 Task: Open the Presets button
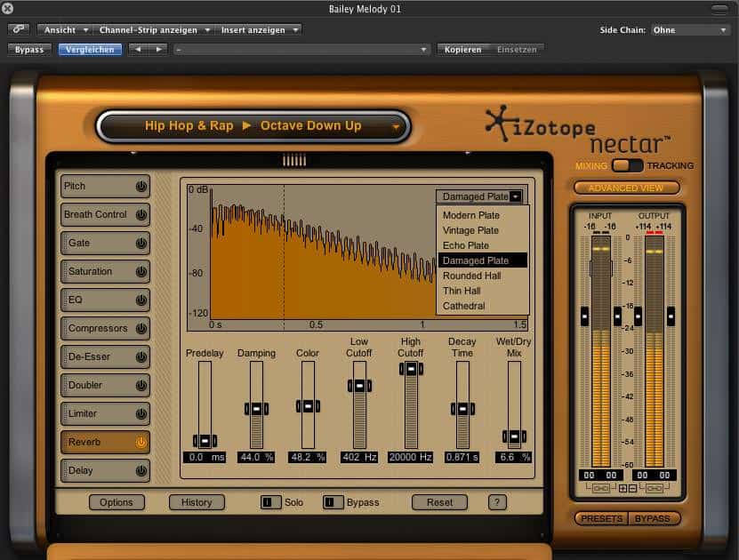click(602, 518)
